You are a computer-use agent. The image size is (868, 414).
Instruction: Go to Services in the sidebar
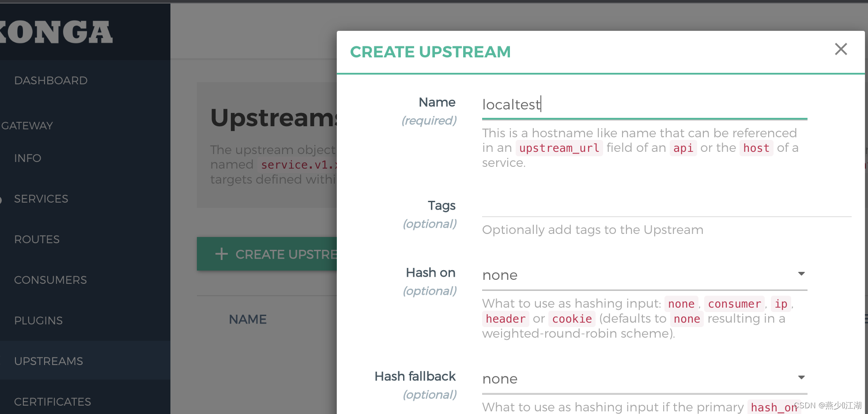point(41,199)
